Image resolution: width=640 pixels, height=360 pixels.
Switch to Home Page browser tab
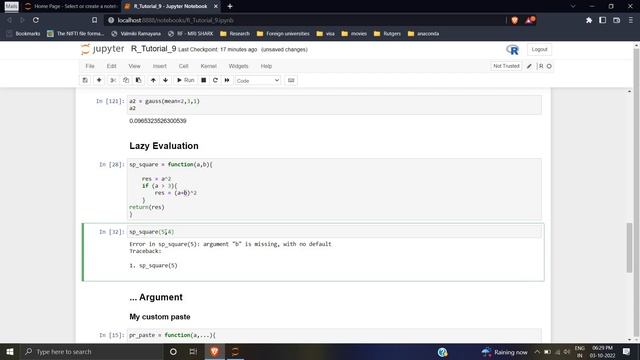point(71,7)
